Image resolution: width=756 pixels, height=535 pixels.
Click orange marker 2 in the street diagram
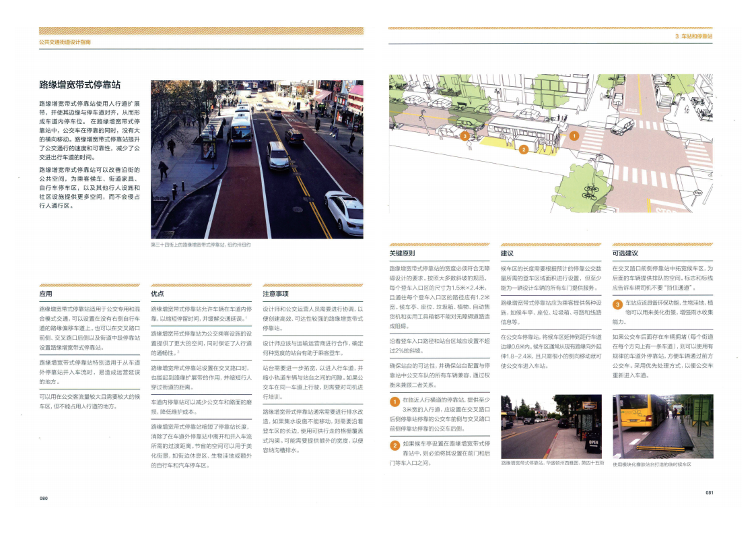click(x=522, y=149)
